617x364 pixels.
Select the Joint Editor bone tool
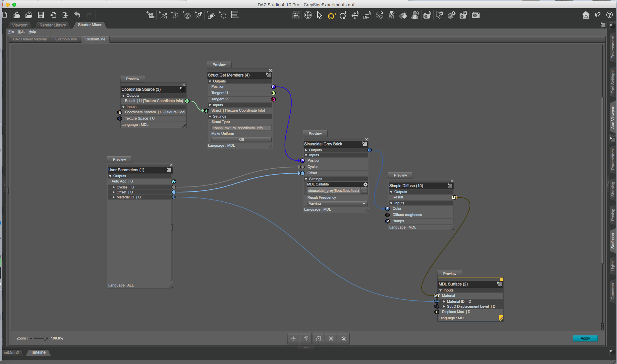click(379, 15)
